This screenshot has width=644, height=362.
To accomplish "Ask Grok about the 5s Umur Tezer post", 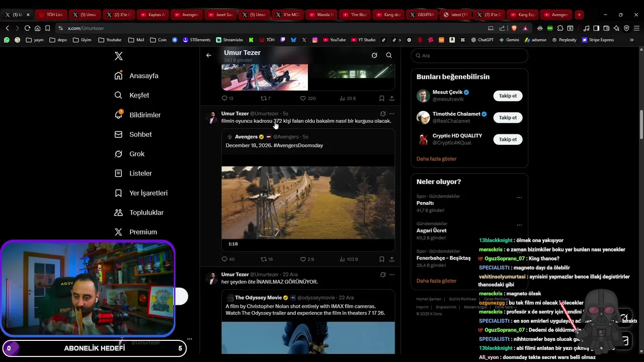I will pyautogui.click(x=383, y=114).
